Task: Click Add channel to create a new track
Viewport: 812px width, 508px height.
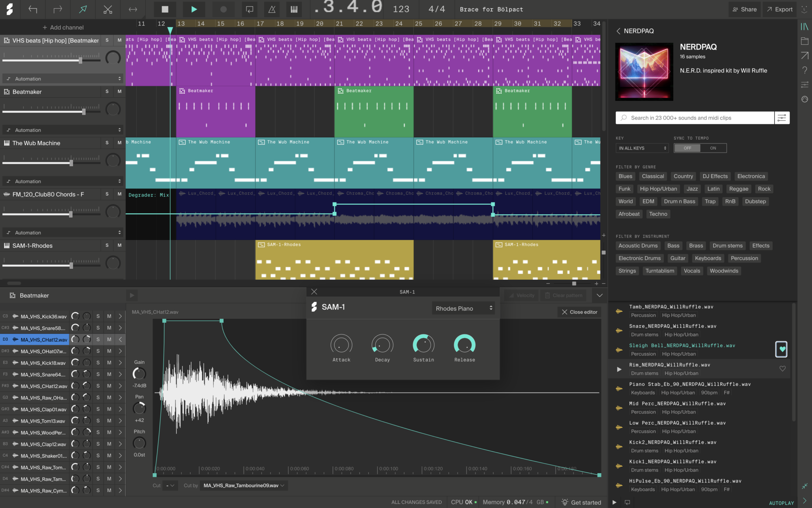Action: click(x=63, y=27)
